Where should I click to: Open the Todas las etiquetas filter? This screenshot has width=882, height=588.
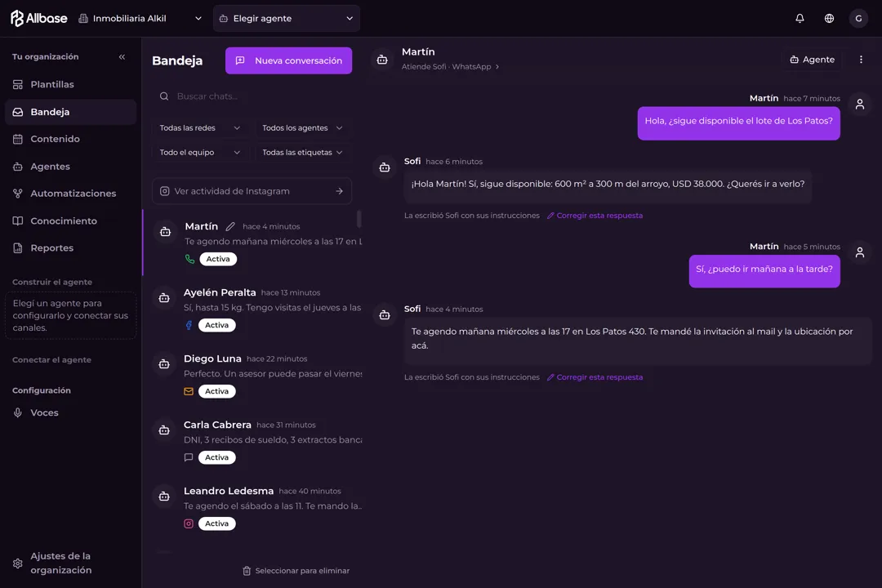(302, 153)
